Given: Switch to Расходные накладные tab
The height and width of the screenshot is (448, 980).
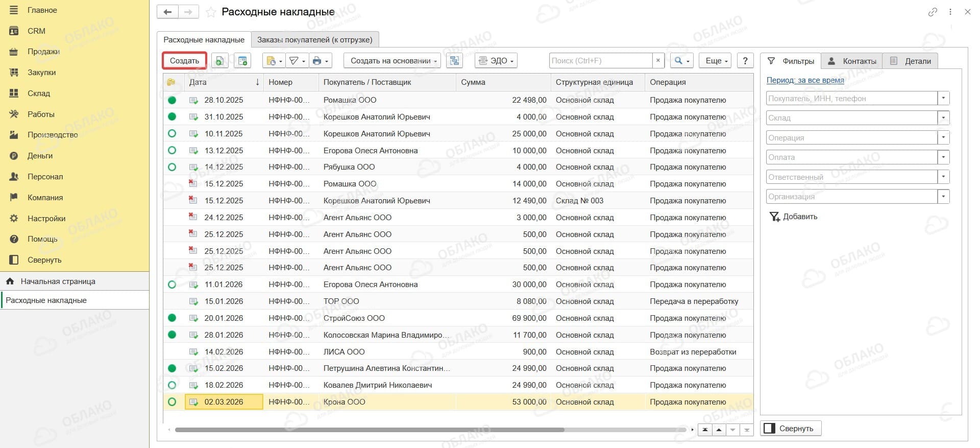Looking at the screenshot, I should (204, 40).
